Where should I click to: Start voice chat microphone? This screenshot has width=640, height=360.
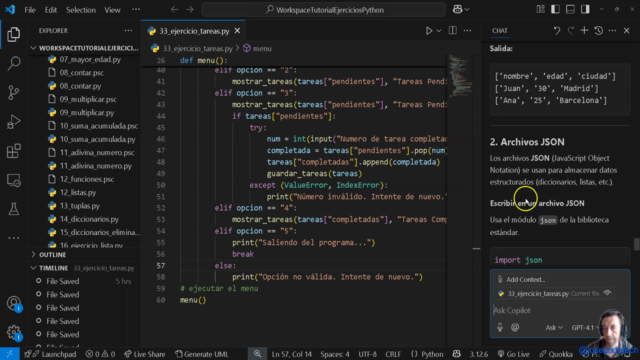point(500,327)
